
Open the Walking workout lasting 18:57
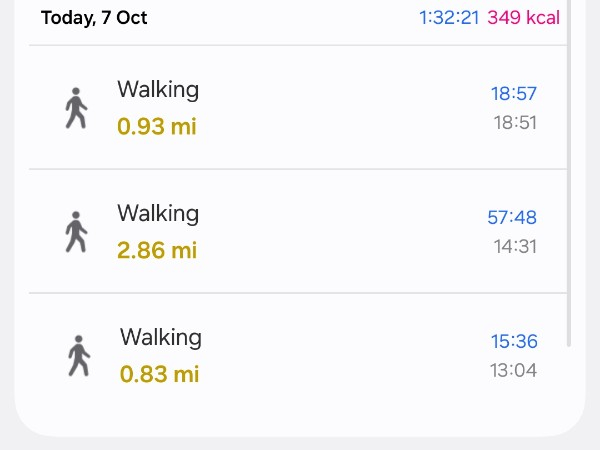tap(300, 108)
